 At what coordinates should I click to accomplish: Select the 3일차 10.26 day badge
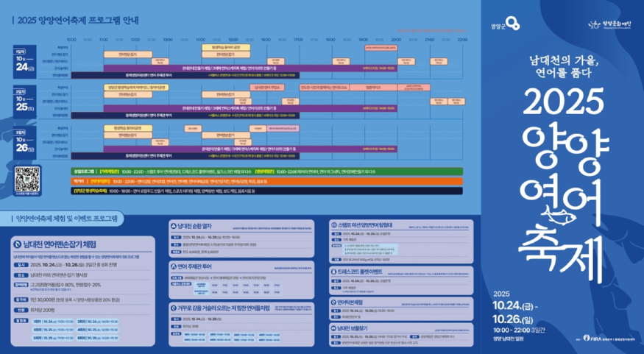(x=24, y=142)
